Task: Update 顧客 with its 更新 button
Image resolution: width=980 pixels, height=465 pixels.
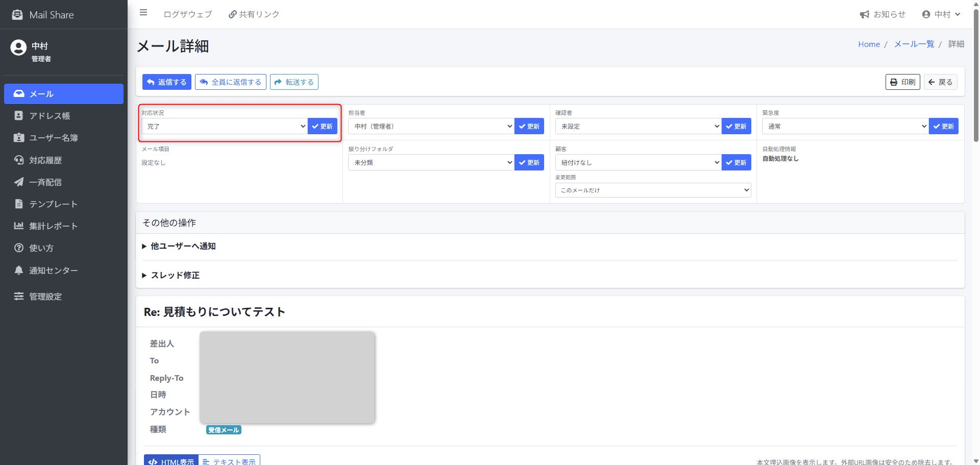Action: tap(737, 162)
